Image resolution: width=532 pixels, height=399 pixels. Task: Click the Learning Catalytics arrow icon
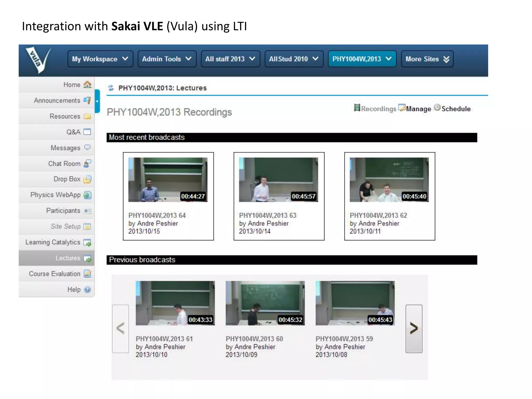pos(87,243)
